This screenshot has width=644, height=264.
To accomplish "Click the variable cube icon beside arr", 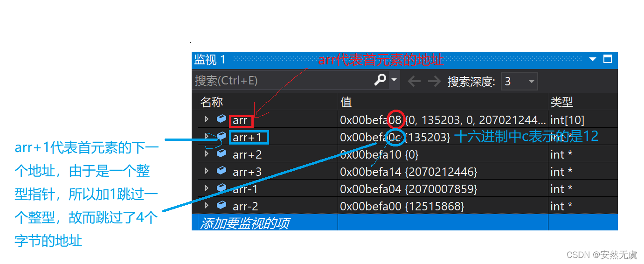I will (x=222, y=119).
